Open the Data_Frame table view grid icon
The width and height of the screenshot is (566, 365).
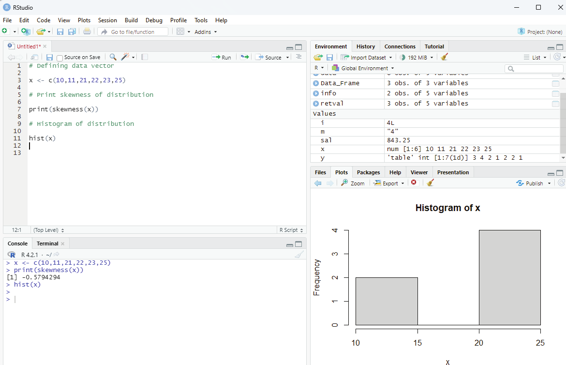coord(555,83)
